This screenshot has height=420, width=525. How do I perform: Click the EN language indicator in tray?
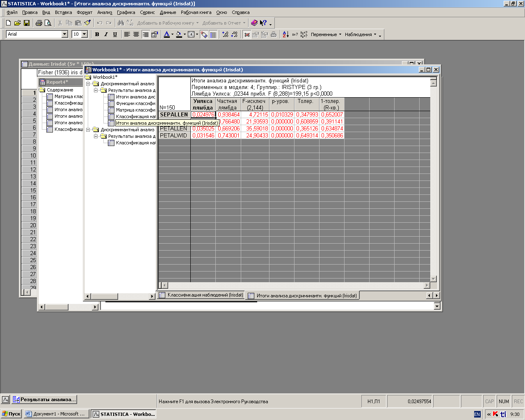click(x=477, y=414)
